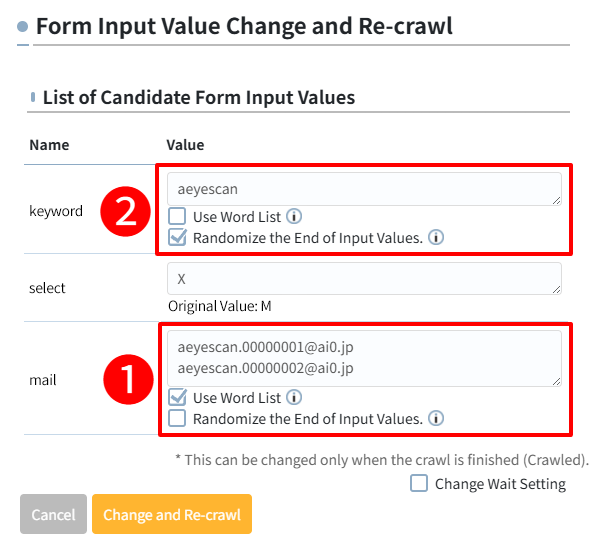The image size is (598, 542).
Task: Click the mail value textarea with addresses
Action: [364, 359]
